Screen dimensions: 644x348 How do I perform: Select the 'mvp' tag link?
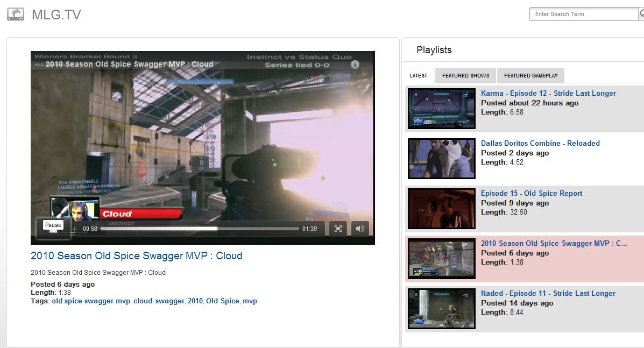250,301
